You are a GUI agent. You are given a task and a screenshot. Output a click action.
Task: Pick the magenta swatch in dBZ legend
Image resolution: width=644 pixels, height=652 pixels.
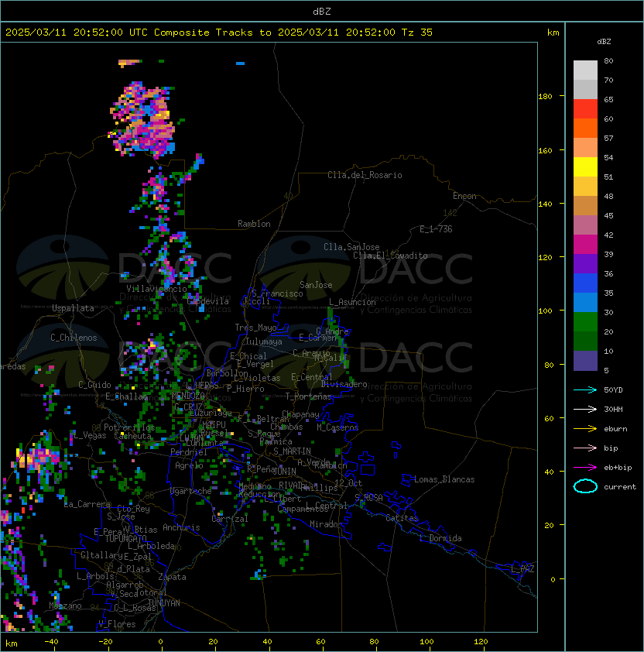click(x=585, y=245)
